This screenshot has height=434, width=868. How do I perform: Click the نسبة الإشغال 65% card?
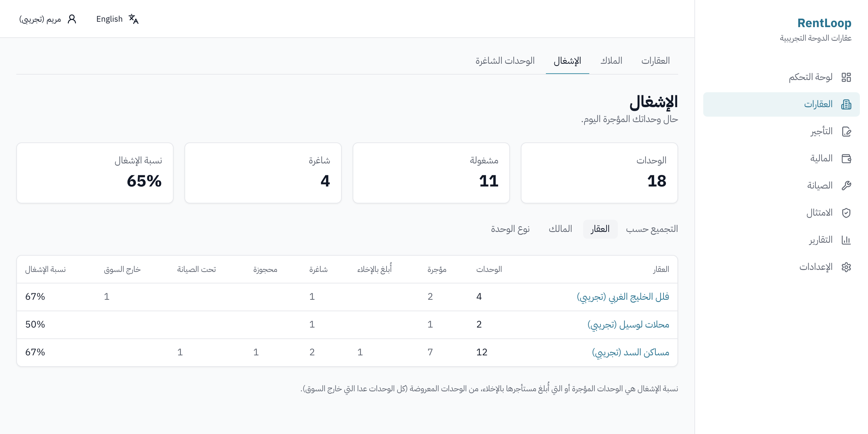pos(95,173)
